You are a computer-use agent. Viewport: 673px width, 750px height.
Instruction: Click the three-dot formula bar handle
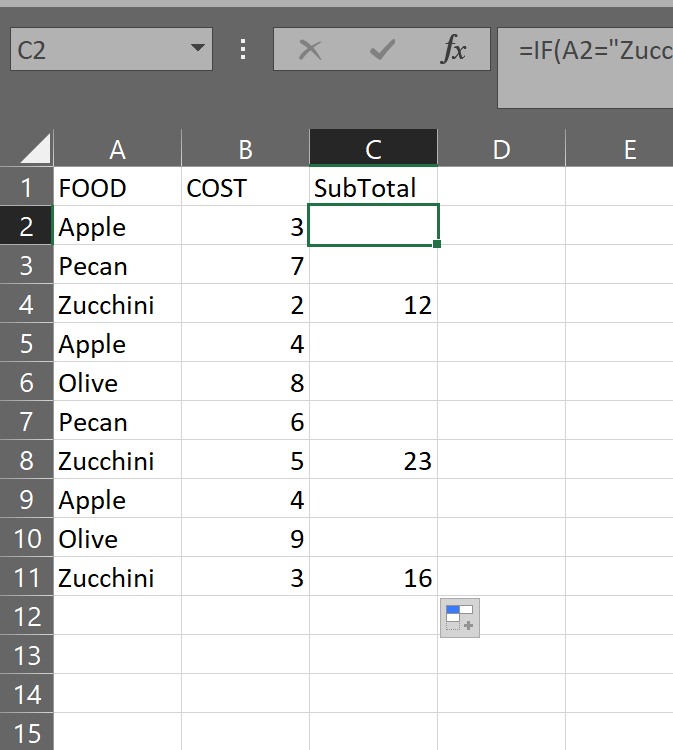243,50
